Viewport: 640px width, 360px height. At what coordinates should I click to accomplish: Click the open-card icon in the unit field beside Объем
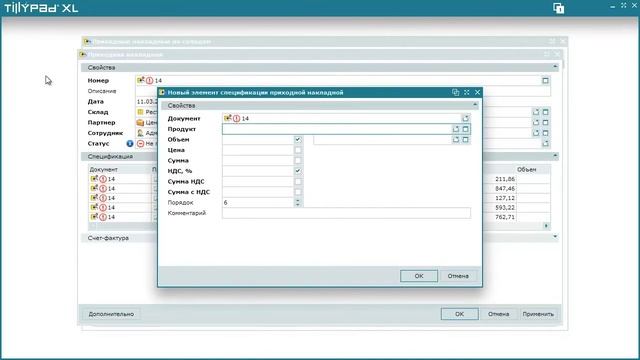456,140
